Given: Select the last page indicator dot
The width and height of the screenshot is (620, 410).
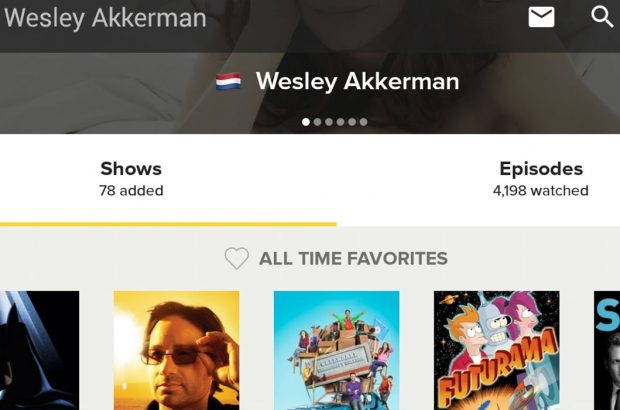Looking at the screenshot, I should click(363, 122).
